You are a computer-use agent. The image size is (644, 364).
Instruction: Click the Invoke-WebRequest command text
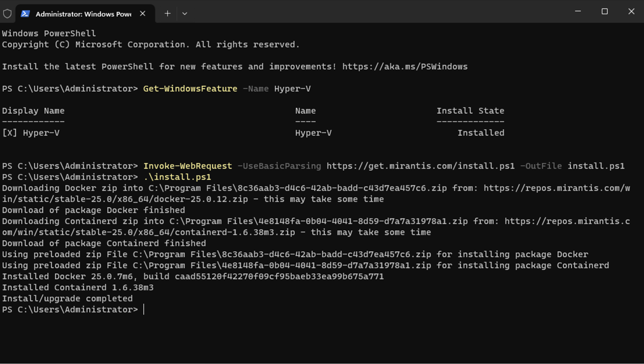tap(187, 166)
